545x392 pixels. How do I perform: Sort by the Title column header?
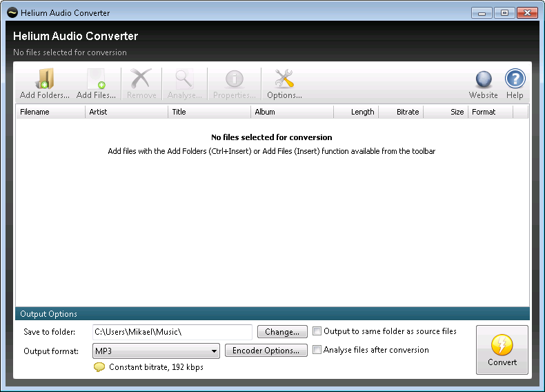point(210,112)
